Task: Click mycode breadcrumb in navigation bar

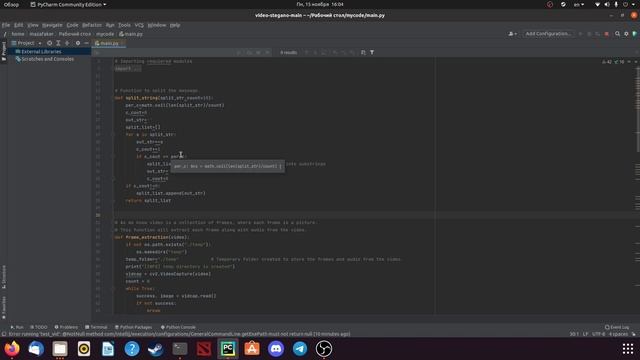Action: tap(105, 34)
